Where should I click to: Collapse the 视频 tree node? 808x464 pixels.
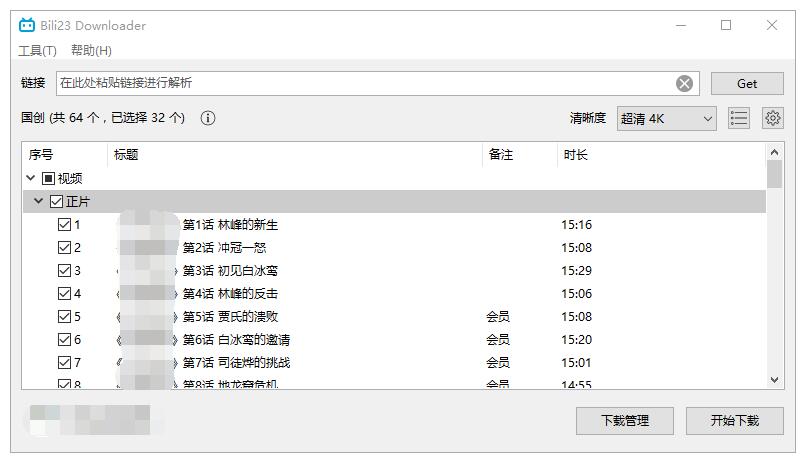click(x=31, y=179)
